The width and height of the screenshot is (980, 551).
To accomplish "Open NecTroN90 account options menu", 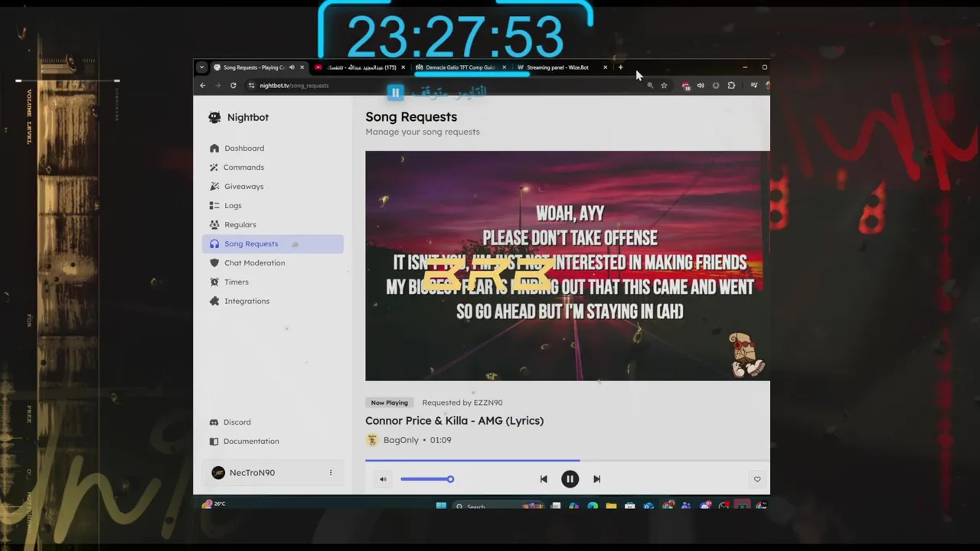I will point(331,472).
